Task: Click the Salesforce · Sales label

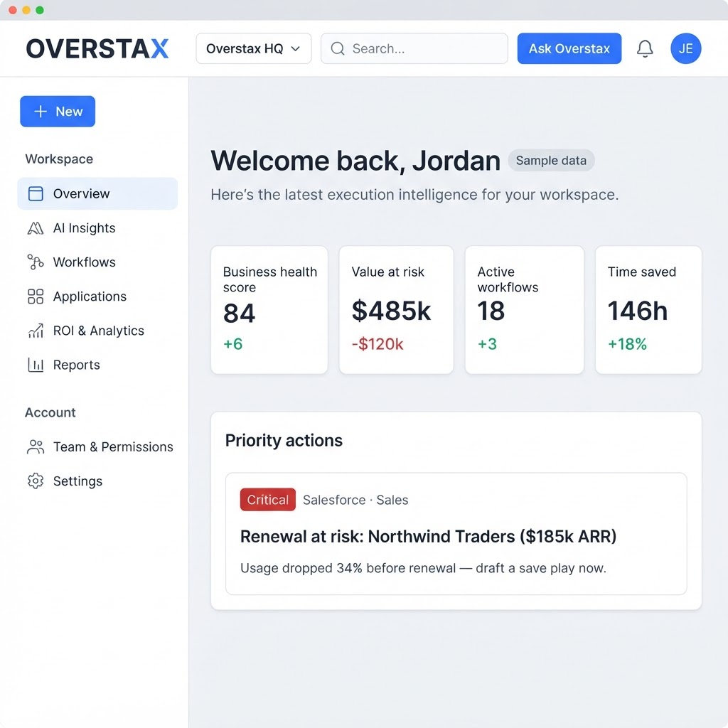Action: pos(355,500)
